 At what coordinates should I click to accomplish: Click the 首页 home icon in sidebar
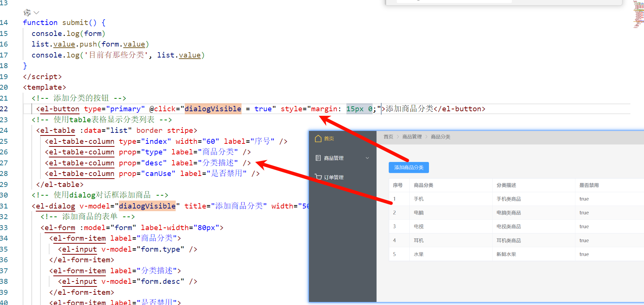pyautogui.click(x=318, y=138)
